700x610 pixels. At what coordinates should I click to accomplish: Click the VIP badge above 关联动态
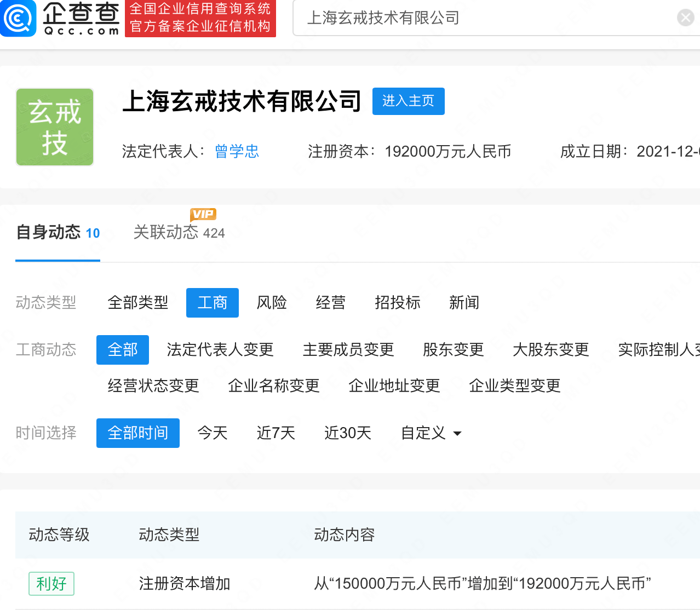[x=203, y=214]
